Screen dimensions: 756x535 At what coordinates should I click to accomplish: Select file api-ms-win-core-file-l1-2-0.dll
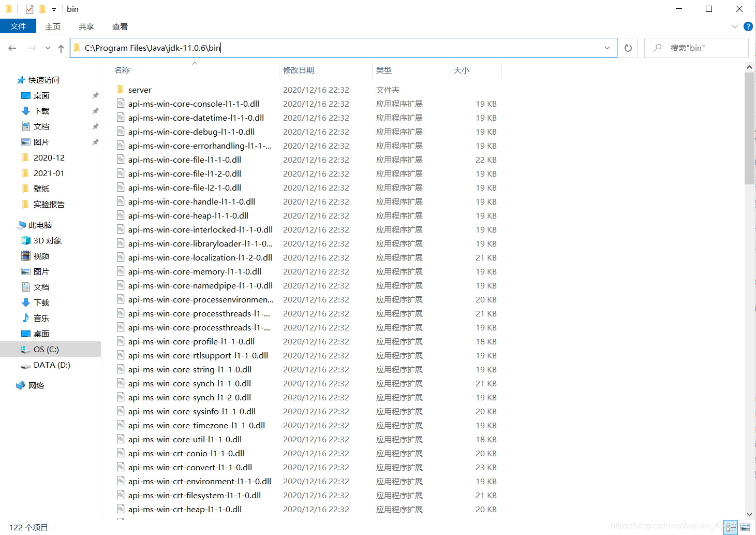[x=185, y=173]
